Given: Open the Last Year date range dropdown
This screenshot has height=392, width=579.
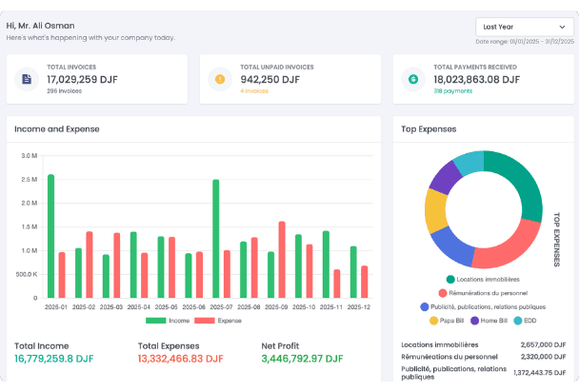Looking at the screenshot, I should point(524,27).
